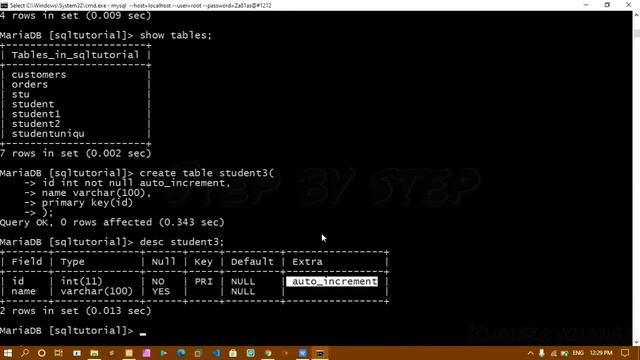Click the highlighted auto_increment cell
Viewport: 640px width, 360px height.
[x=332, y=282]
